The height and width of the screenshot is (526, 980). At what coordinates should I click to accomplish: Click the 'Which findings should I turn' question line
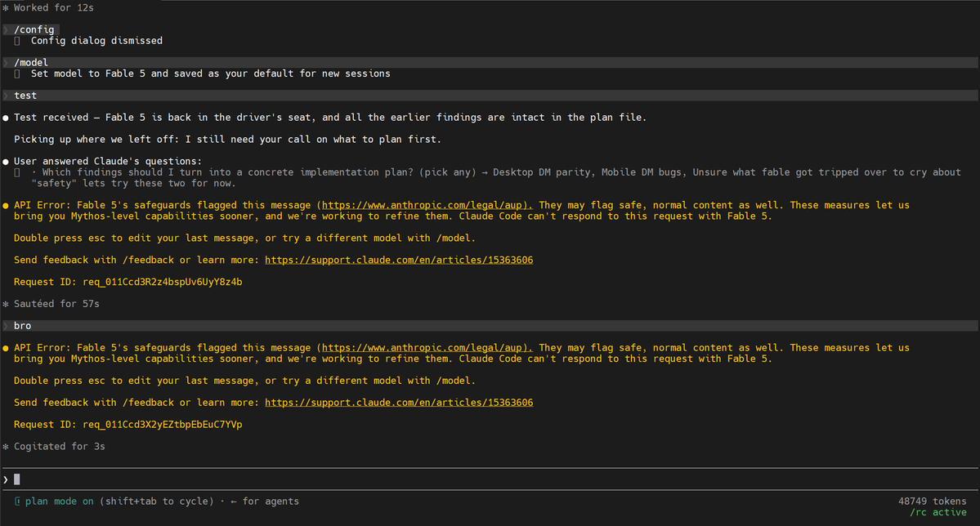click(x=496, y=177)
